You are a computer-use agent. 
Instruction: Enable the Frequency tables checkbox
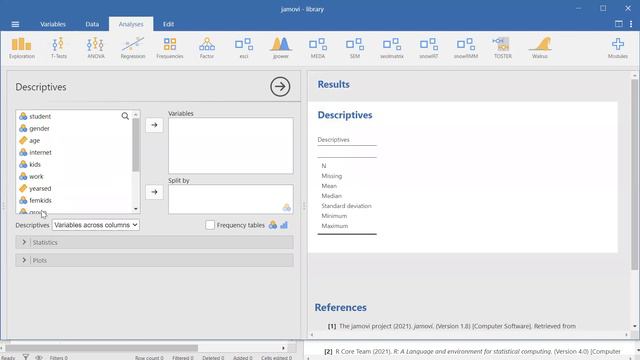pyautogui.click(x=210, y=225)
